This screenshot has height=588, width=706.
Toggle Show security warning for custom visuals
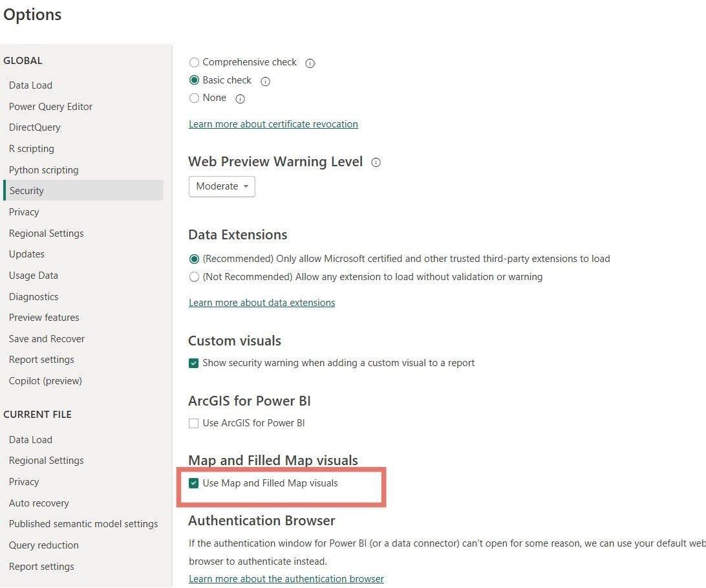[x=193, y=363]
